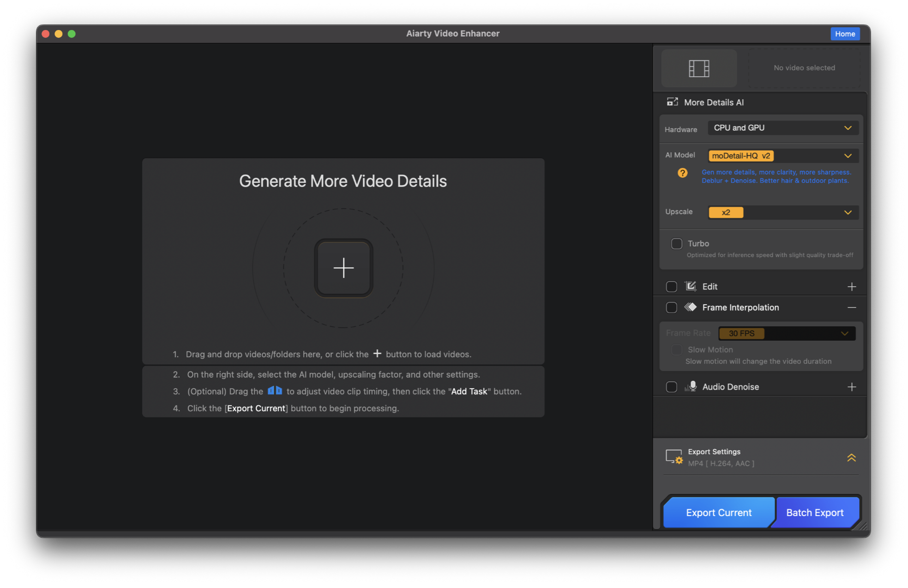Click the plus icon to load videos

pos(343,268)
